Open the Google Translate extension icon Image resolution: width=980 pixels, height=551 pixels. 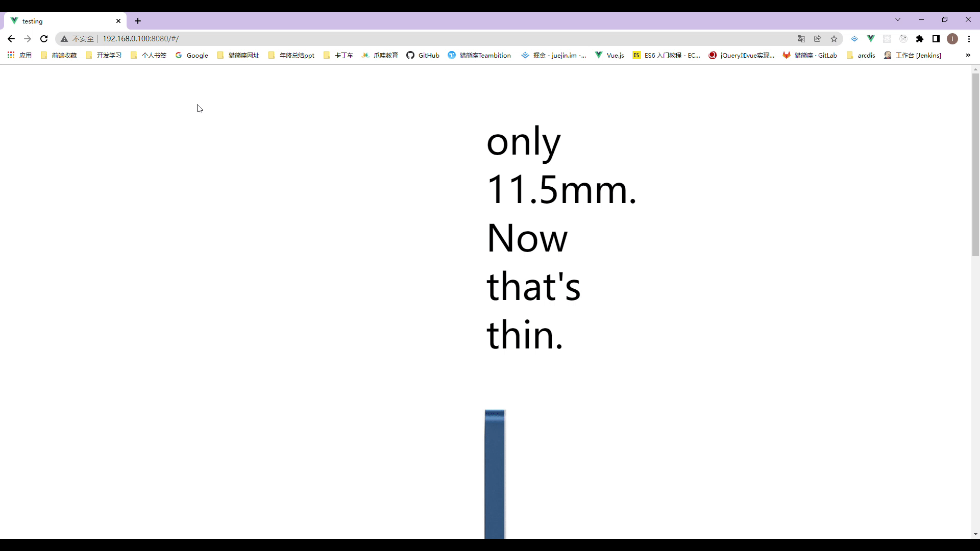pos(801,38)
